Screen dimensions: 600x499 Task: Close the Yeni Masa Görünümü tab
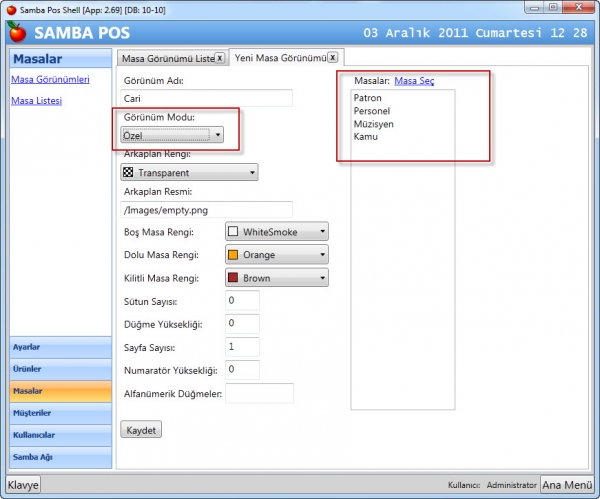(333, 57)
